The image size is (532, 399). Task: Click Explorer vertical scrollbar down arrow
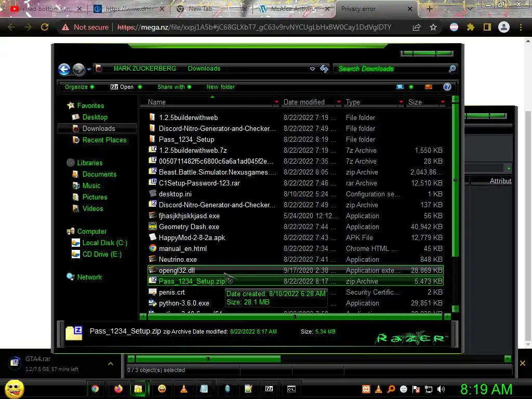point(455,309)
